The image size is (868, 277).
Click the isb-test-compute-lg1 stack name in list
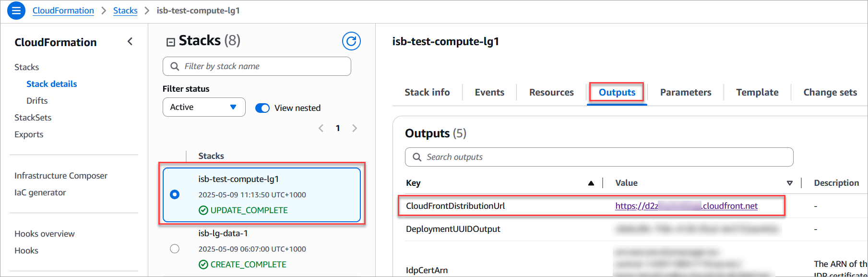(238, 179)
